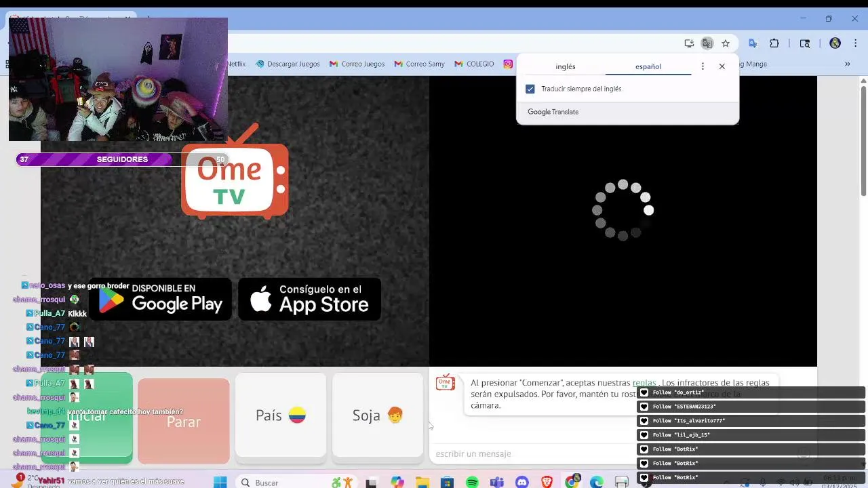This screenshot has height=488, width=868.
Task: Open Spotify from the taskbar
Action: pos(472,483)
